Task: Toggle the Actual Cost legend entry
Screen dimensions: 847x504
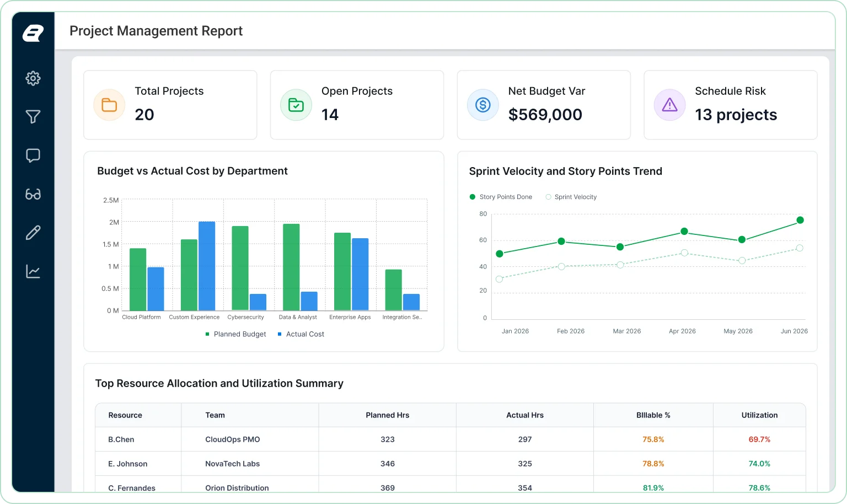Action: tap(301, 334)
